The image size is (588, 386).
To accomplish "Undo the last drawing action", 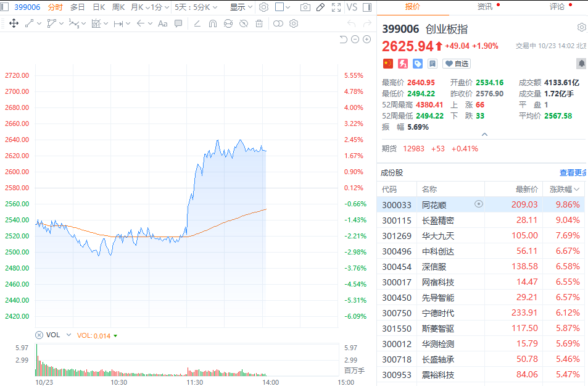I will (x=351, y=23).
